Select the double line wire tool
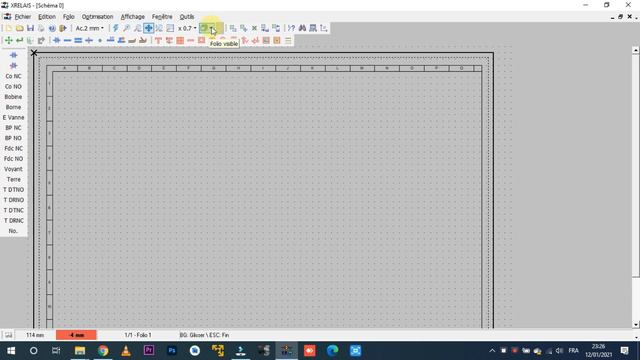The width and height of the screenshot is (640, 360). pyautogui.click(x=78, y=40)
